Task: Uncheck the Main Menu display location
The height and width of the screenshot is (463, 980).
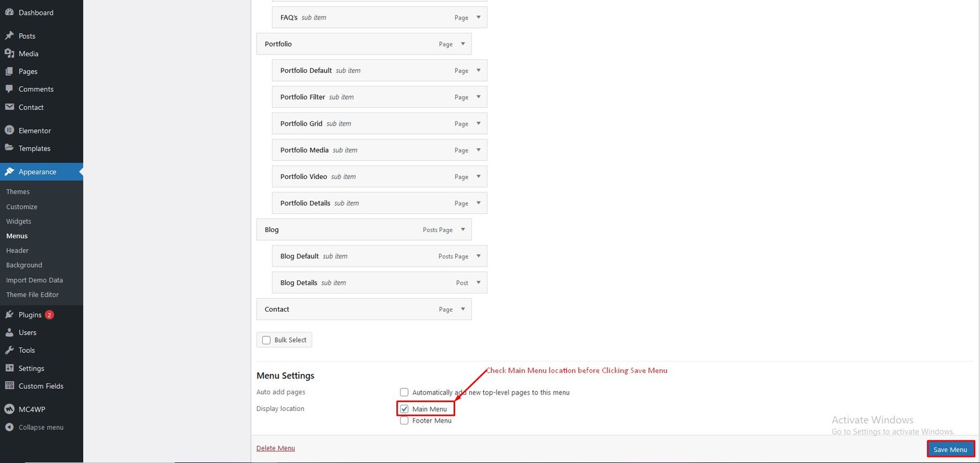Action: (x=404, y=409)
